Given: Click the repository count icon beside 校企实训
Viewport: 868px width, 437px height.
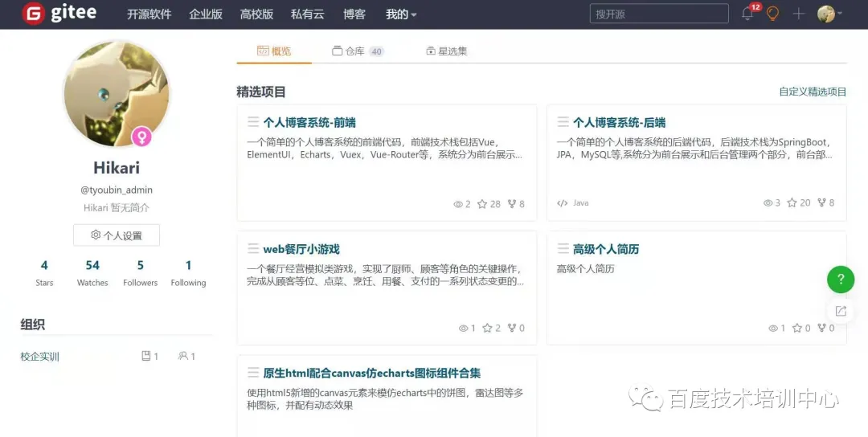Looking at the screenshot, I should coord(146,356).
